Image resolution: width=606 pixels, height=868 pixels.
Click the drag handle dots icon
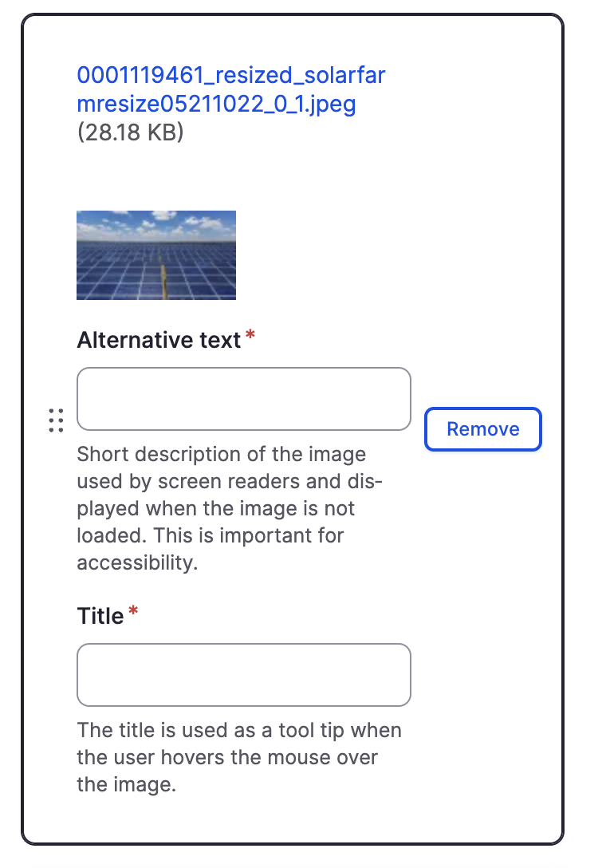point(56,420)
